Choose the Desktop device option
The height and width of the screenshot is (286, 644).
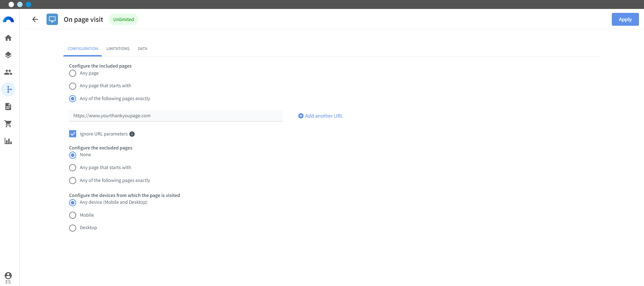tap(73, 228)
